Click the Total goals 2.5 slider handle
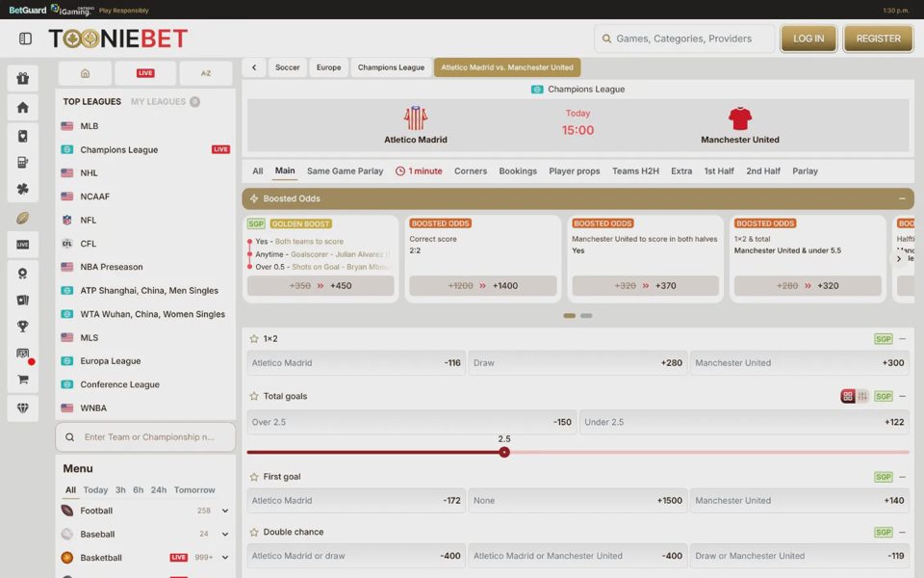Viewport: 924px width, 578px height. click(503, 453)
